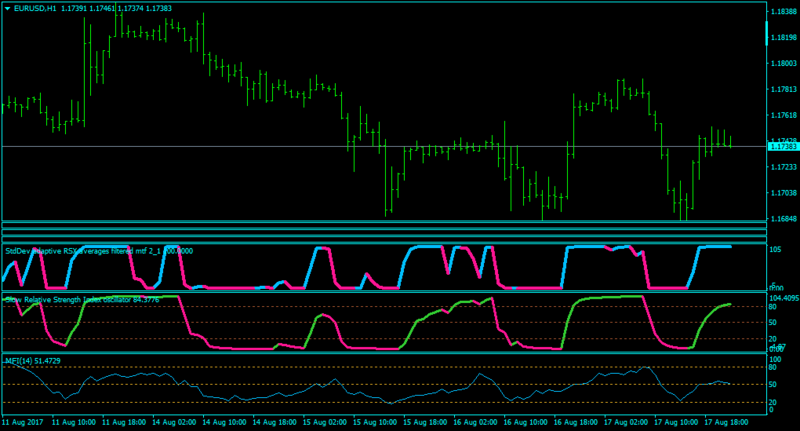800x431 pixels.
Task: Click time axis label 16 Aug 10:00
Action: [526, 422]
